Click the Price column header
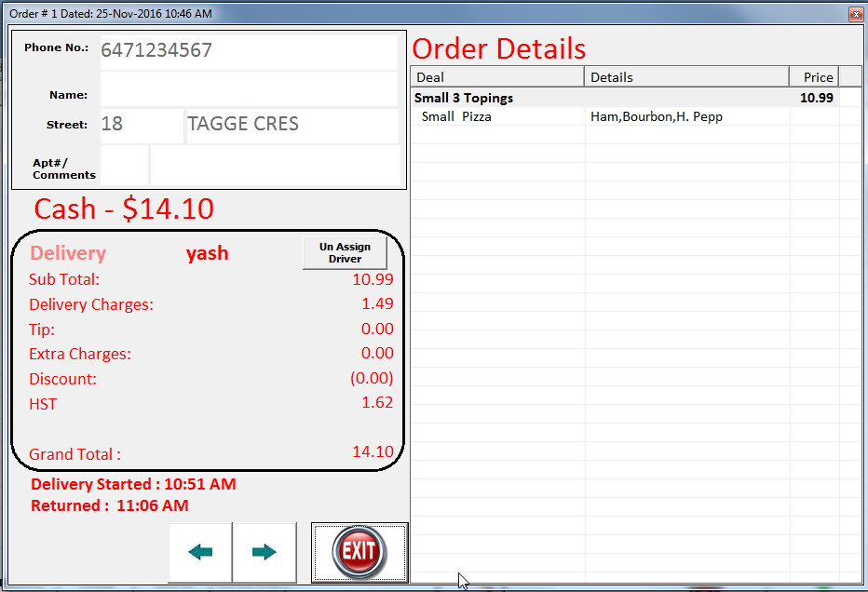Image resolution: width=868 pixels, height=592 pixels. coord(814,77)
